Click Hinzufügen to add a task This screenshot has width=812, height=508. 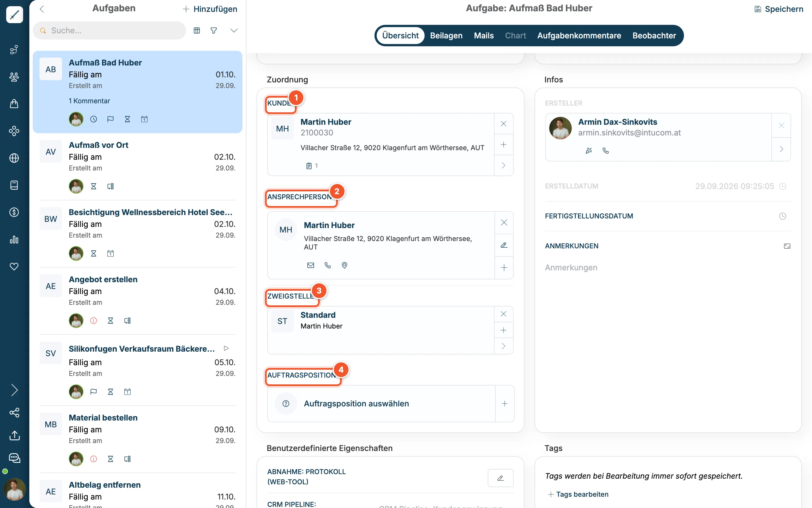click(x=210, y=9)
